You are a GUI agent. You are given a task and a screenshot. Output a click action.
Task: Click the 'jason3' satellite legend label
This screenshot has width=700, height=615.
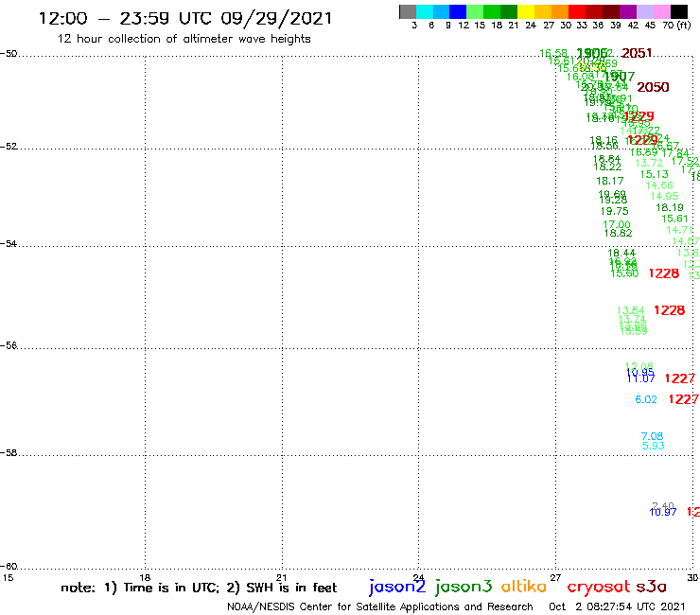click(464, 587)
